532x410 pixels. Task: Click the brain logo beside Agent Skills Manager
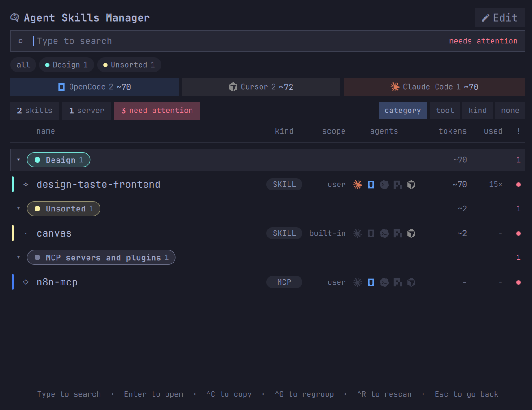(15, 17)
